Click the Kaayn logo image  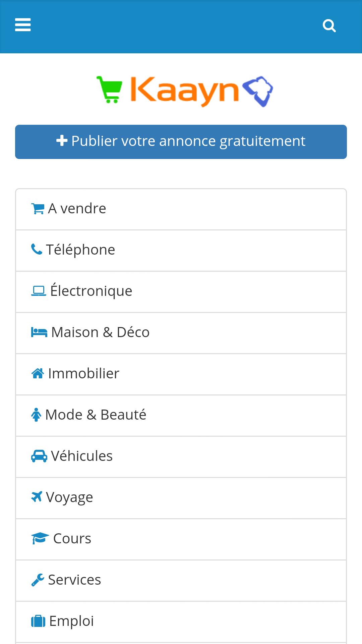(x=185, y=92)
